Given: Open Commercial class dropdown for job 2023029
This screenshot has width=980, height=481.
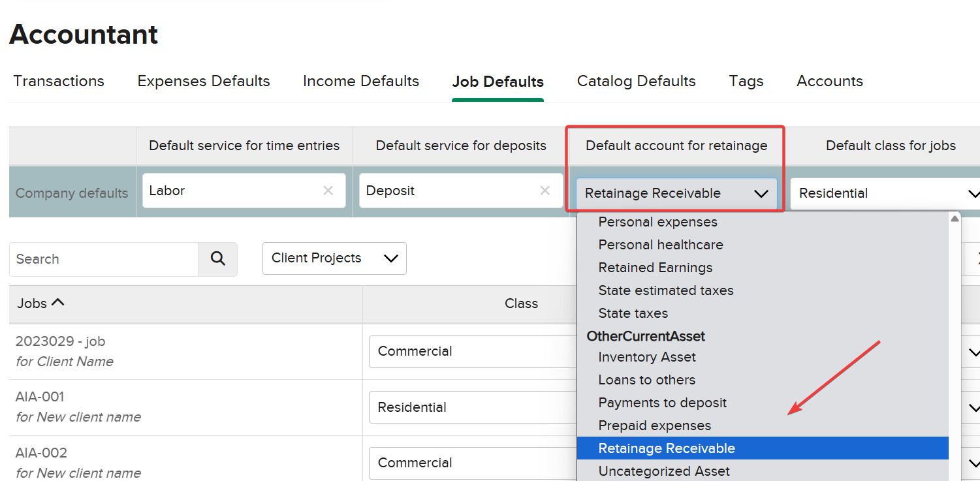Looking at the screenshot, I should pyautogui.click(x=470, y=351).
